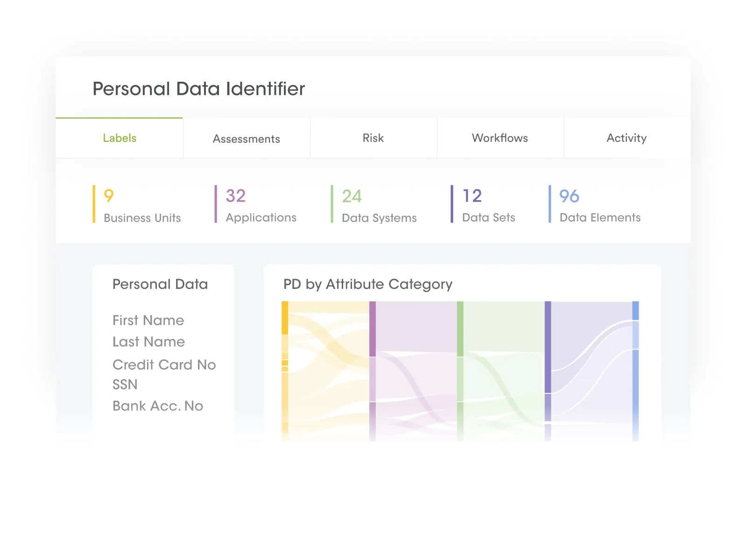Click the top green Sankey node bar
Image resolution: width=747 pixels, height=560 pixels.
click(460, 329)
